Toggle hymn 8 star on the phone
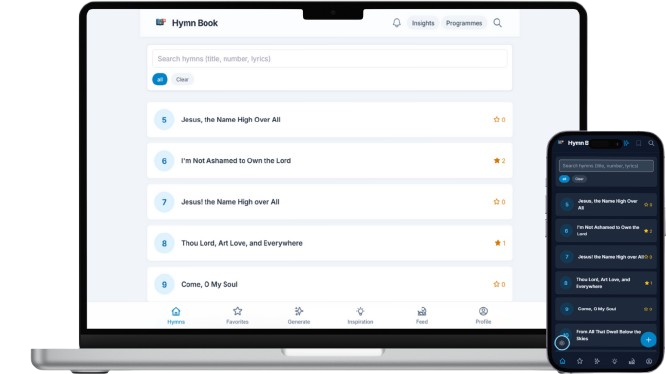The image size is (666, 374). [x=648, y=283]
